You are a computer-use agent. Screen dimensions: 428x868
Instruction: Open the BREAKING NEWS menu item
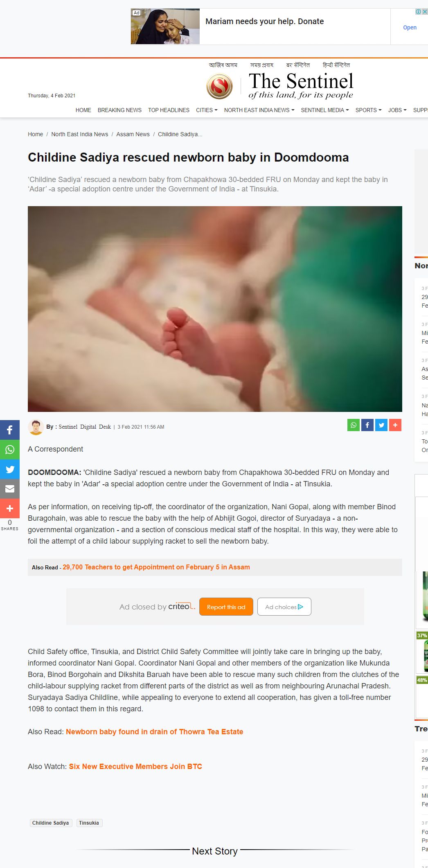[119, 110]
